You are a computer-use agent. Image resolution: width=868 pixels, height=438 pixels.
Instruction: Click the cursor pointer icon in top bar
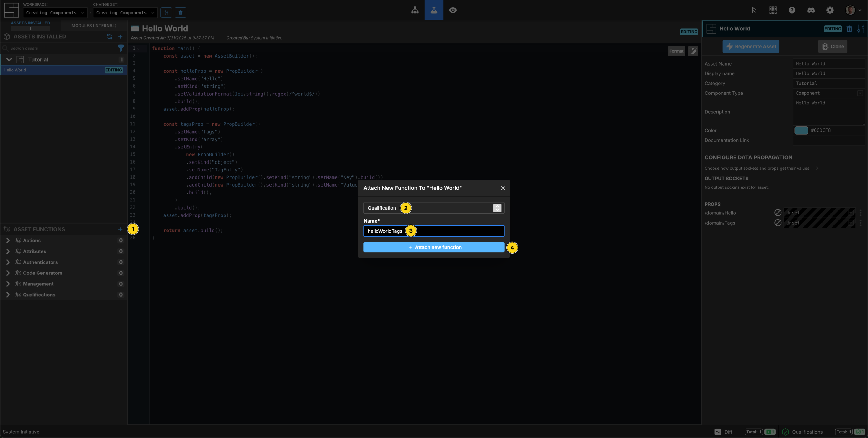(x=754, y=10)
